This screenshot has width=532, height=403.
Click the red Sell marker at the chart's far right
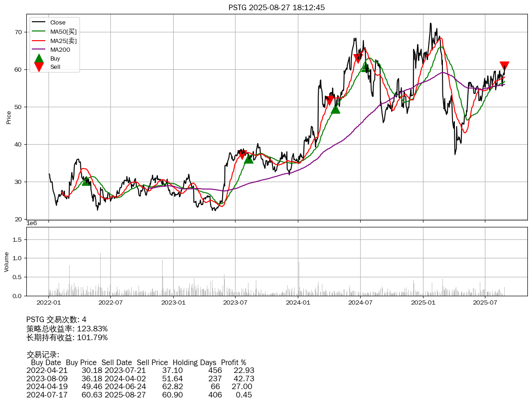[x=504, y=66]
